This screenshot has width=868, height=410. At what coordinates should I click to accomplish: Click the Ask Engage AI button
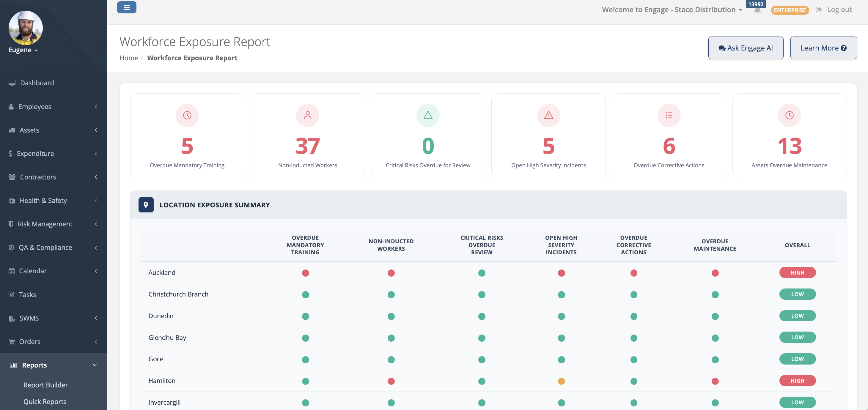click(746, 48)
